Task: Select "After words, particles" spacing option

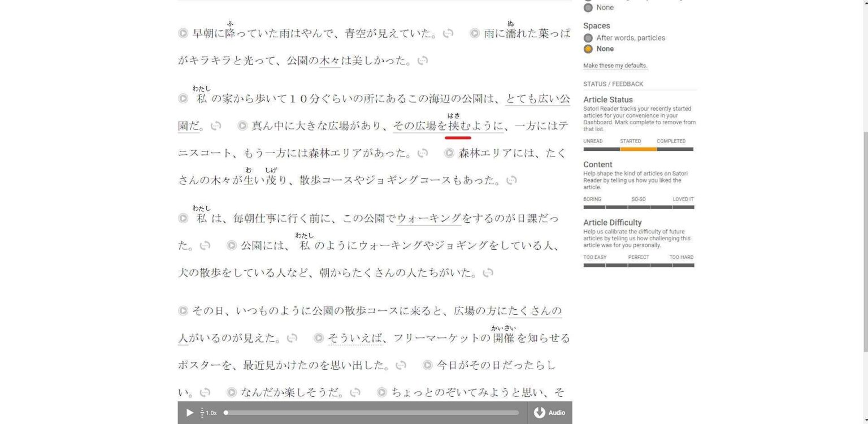Action: click(x=588, y=38)
